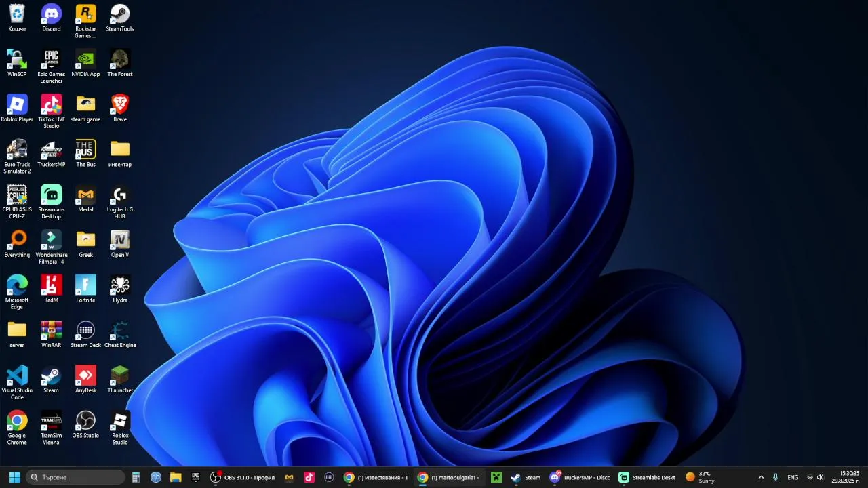Launch Roblox Studio from the desktop
The height and width of the screenshot is (488, 868).
[x=120, y=428]
